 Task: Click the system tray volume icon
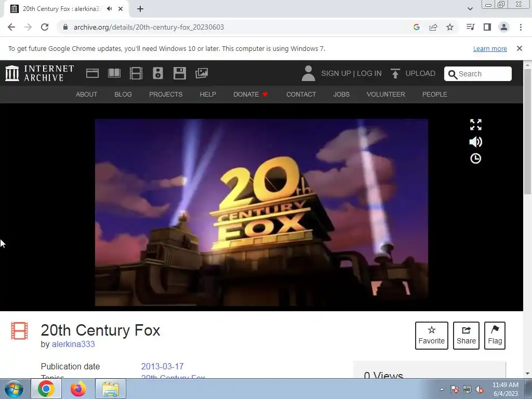click(480, 390)
